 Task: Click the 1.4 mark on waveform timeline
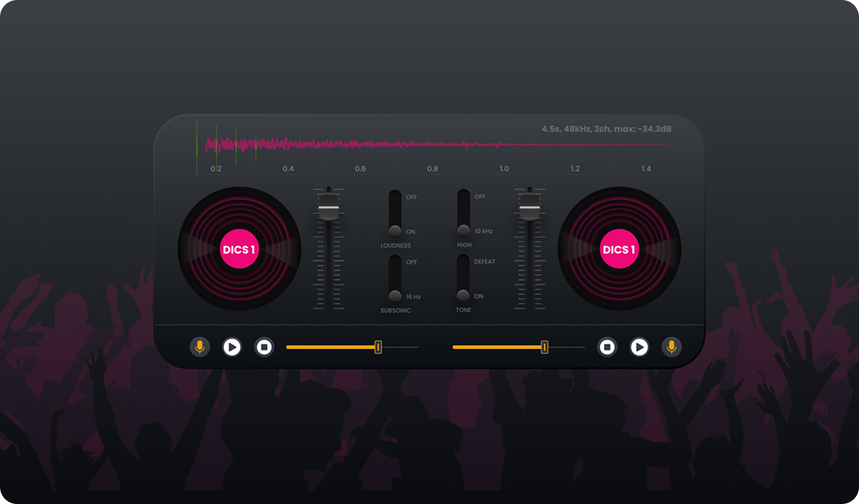pyautogui.click(x=646, y=168)
